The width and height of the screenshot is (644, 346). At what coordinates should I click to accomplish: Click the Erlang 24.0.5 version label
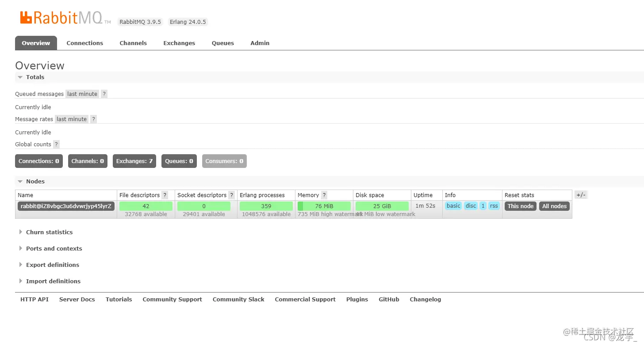pos(188,22)
